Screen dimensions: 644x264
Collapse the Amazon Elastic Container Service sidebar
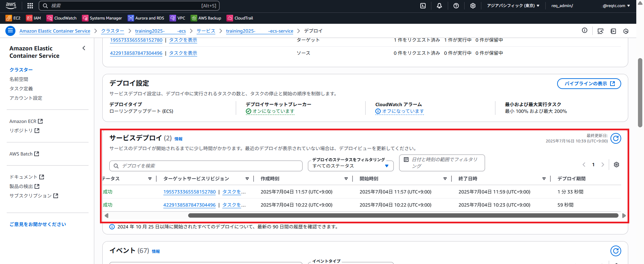click(84, 48)
